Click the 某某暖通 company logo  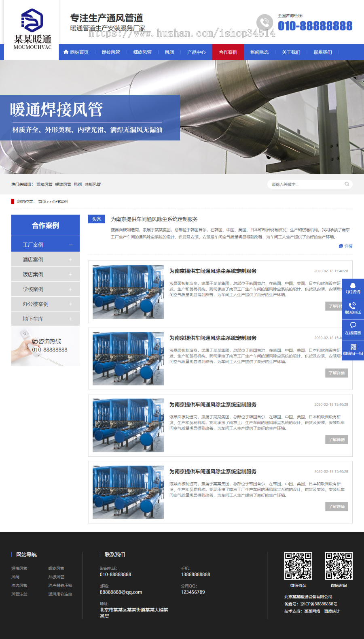click(32, 30)
